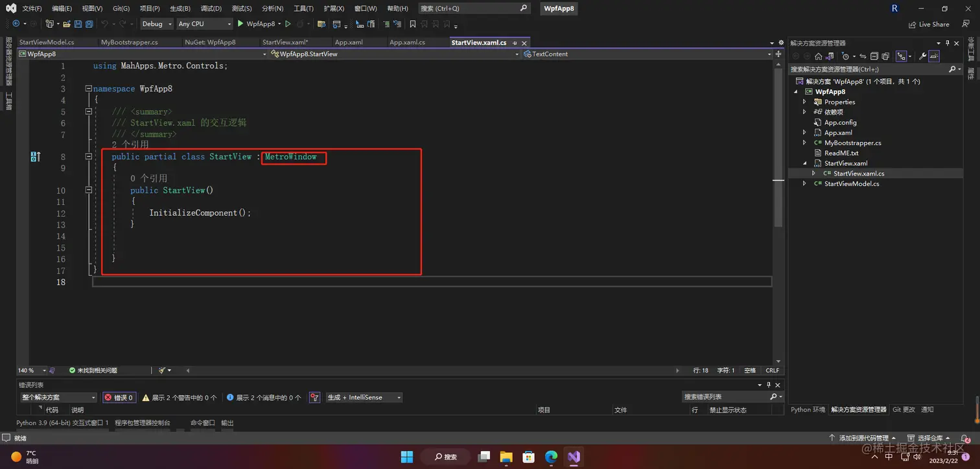The image size is (980, 469).
Task: Select ReadME.txt in Solution Explorer
Action: (x=841, y=153)
